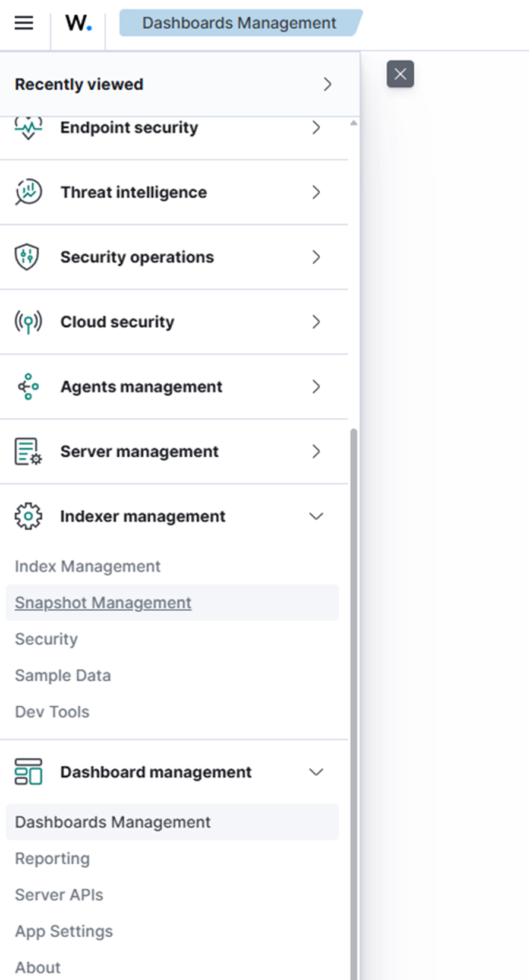Click the Indexer management gear icon
The width and height of the screenshot is (529, 980).
click(28, 516)
